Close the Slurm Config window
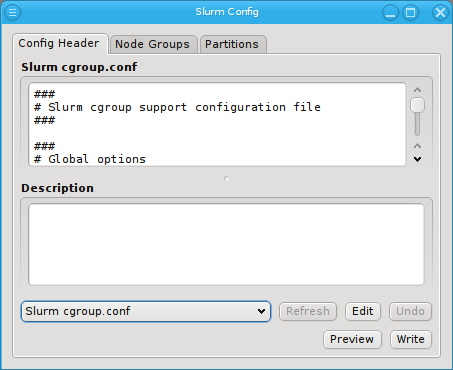453x370 pixels. click(440, 13)
